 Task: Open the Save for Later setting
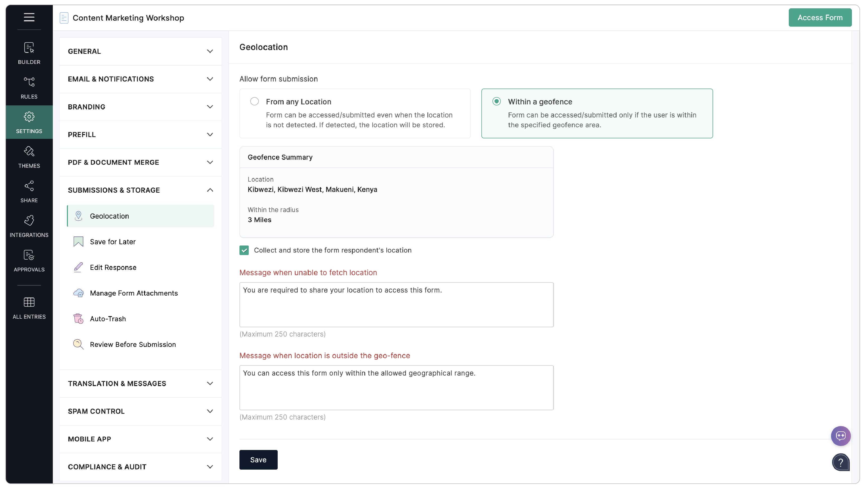[113, 241]
